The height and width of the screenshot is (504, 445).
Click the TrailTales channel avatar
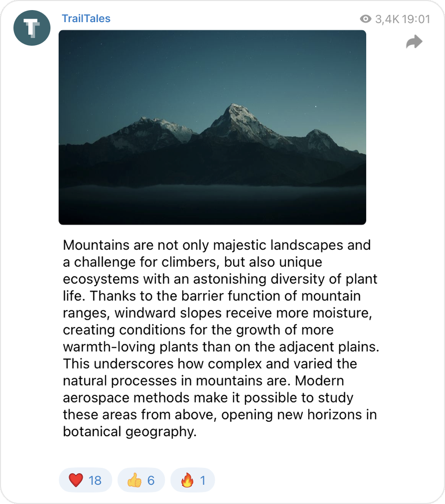(32, 27)
